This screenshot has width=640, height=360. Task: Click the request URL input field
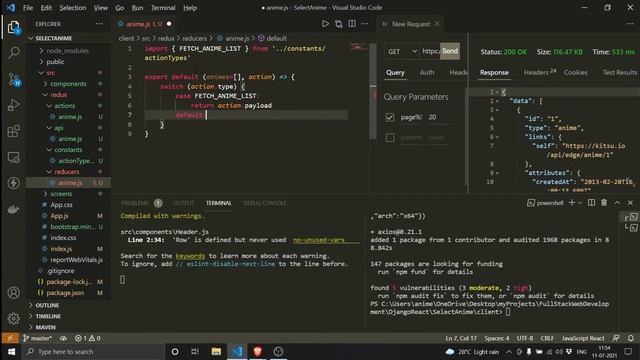pos(430,51)
